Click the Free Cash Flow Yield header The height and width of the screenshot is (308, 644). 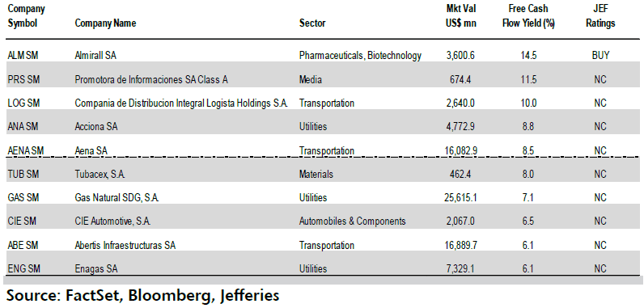[528, 16]
